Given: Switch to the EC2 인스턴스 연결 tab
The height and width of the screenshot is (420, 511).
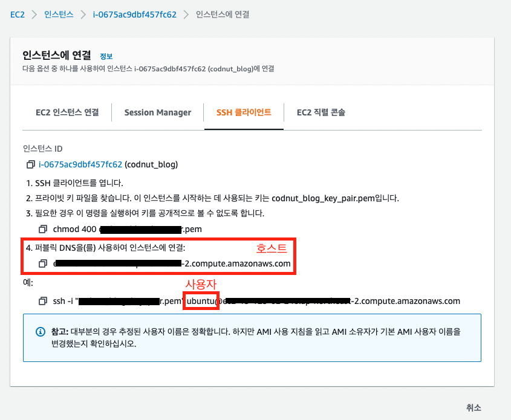Looking at the screenshot, I should [x=67, y=112].
